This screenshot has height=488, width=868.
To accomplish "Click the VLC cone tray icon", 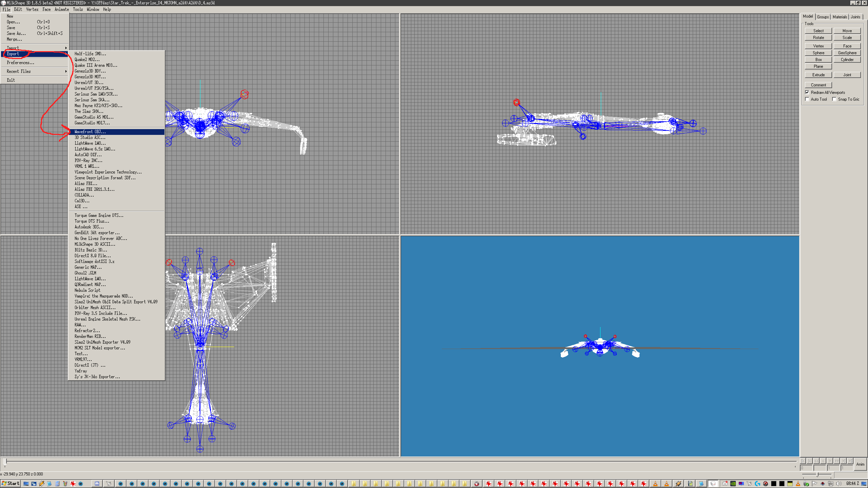I will (798, 484).
